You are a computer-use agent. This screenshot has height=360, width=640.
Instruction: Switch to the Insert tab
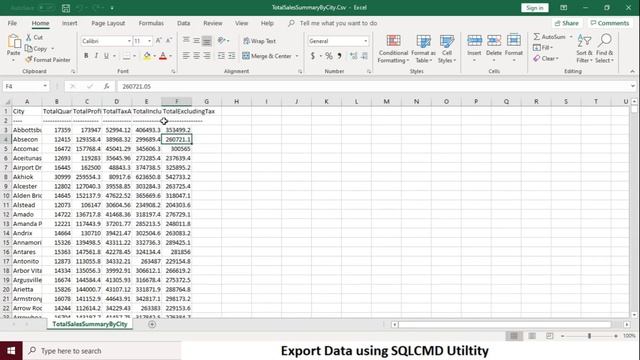[69, 23]
